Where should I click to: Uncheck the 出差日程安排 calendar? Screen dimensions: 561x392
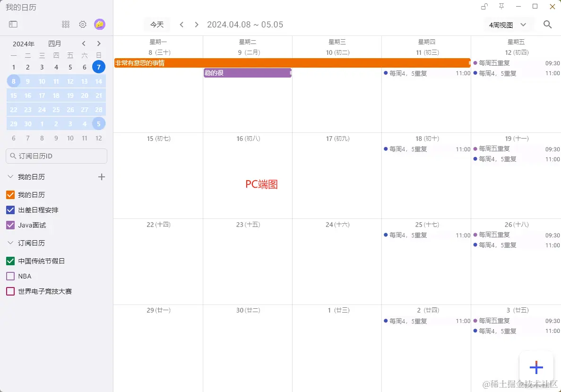[x=10, y=210]
